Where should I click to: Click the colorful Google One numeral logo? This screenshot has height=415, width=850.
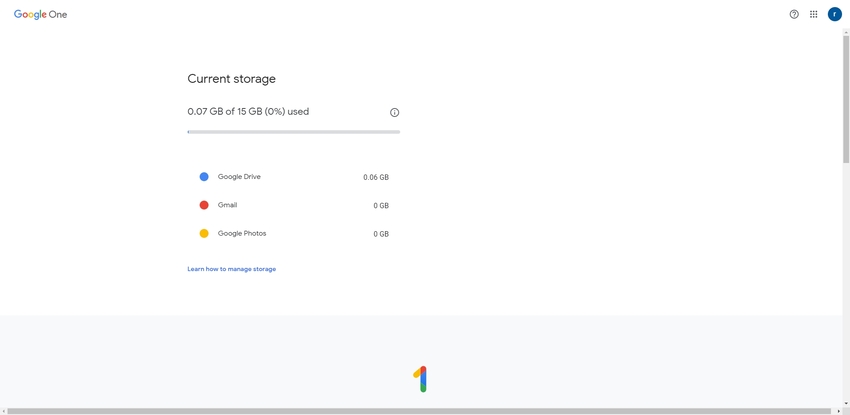coord(420,379)
